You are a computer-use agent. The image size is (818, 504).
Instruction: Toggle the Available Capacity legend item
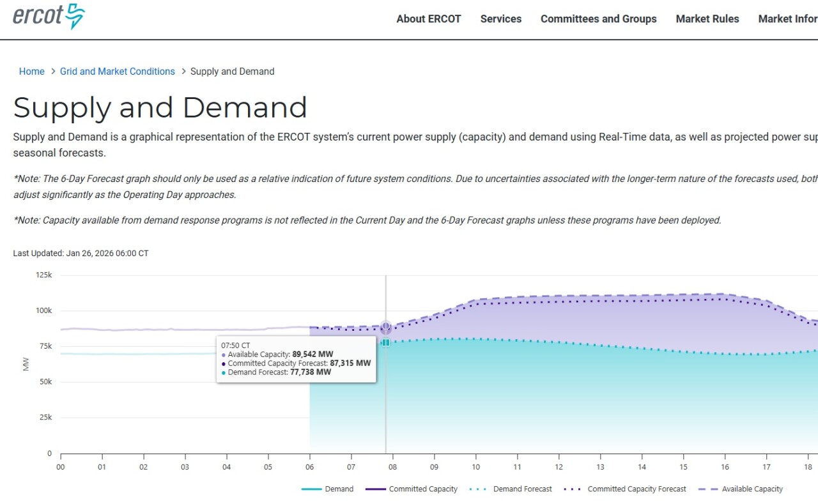pyautogui.click(x=742, y=489)
